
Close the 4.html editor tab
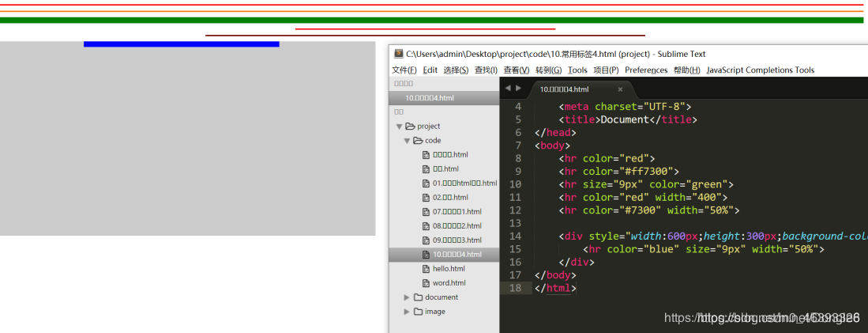[620, 89]
